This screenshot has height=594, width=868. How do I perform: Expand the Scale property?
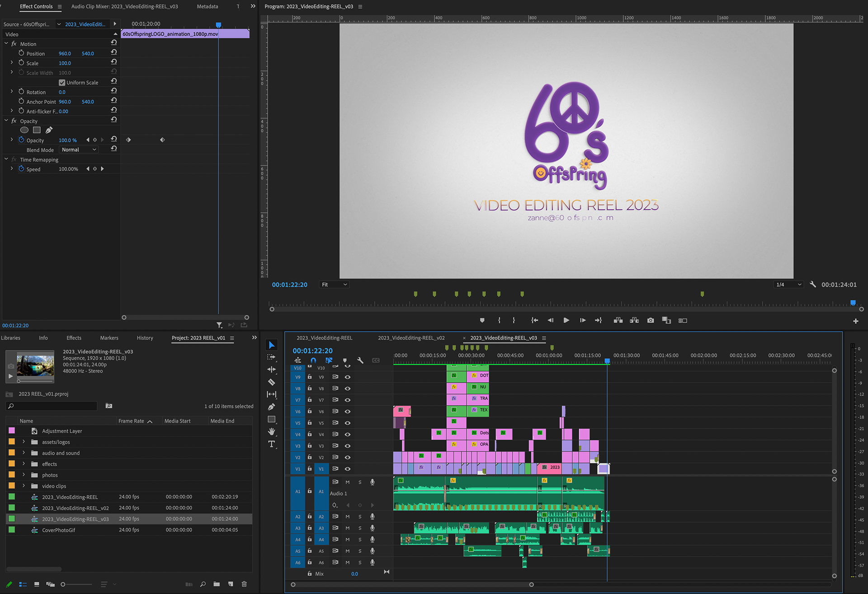click(12, 63)
